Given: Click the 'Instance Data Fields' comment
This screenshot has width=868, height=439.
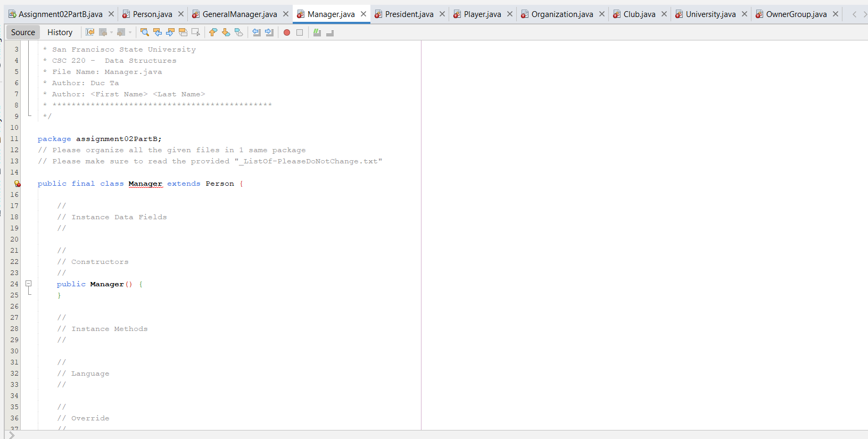Looking at the screenshot, I should (112, 217).
